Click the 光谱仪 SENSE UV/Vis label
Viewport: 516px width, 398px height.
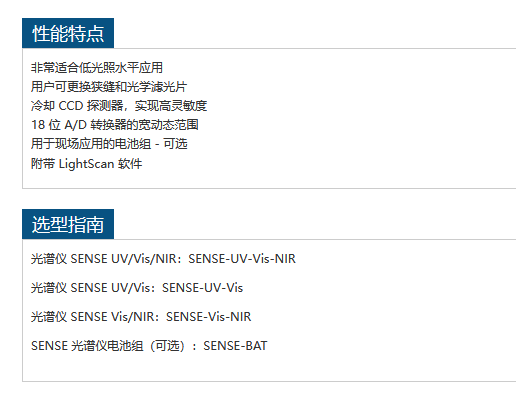90,288
